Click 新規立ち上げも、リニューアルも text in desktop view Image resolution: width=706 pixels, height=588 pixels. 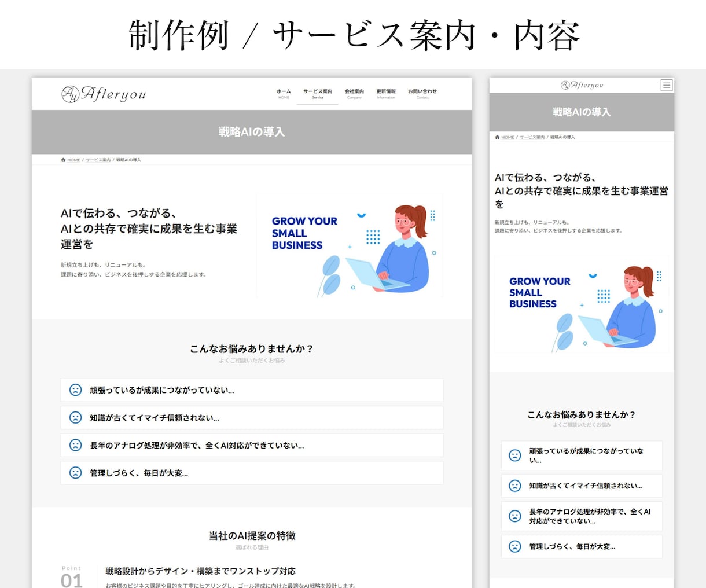(104, 264)
